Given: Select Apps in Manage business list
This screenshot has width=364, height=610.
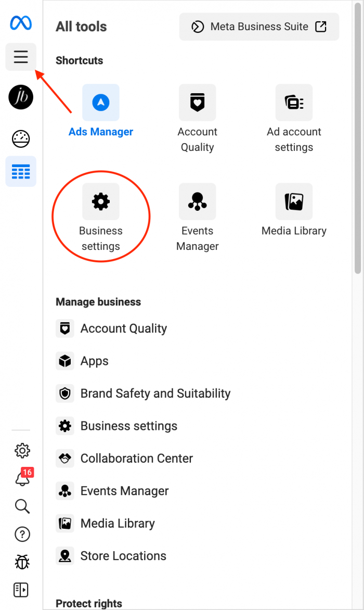Looking at the screenshot, I should 82,361.
